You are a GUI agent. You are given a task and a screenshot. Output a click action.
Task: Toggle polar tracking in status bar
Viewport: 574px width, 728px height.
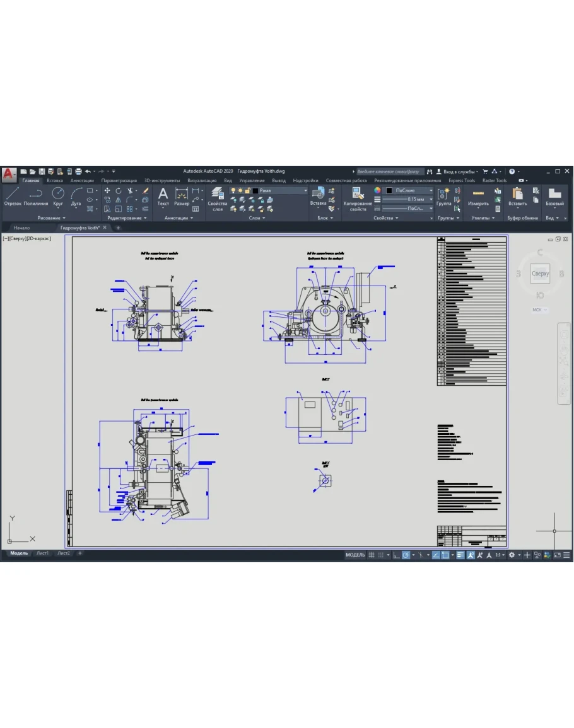click(407, 555)
